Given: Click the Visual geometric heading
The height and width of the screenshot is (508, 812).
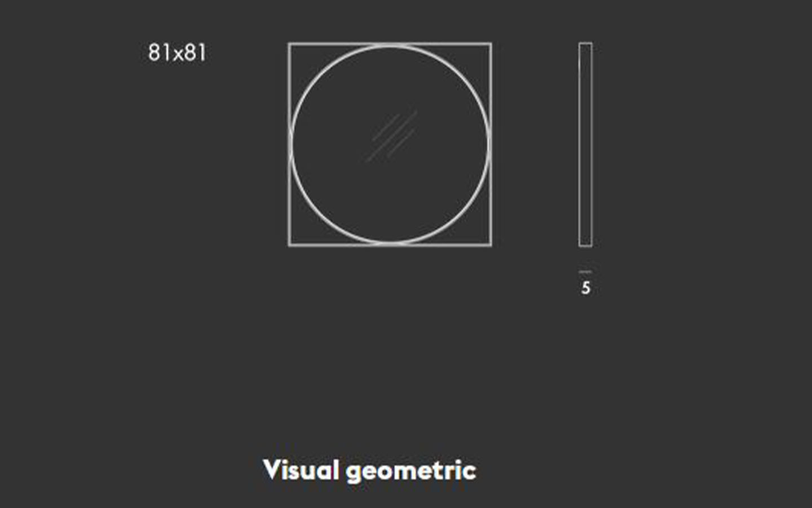Looking at the screenshot, I should pos(369,471).
